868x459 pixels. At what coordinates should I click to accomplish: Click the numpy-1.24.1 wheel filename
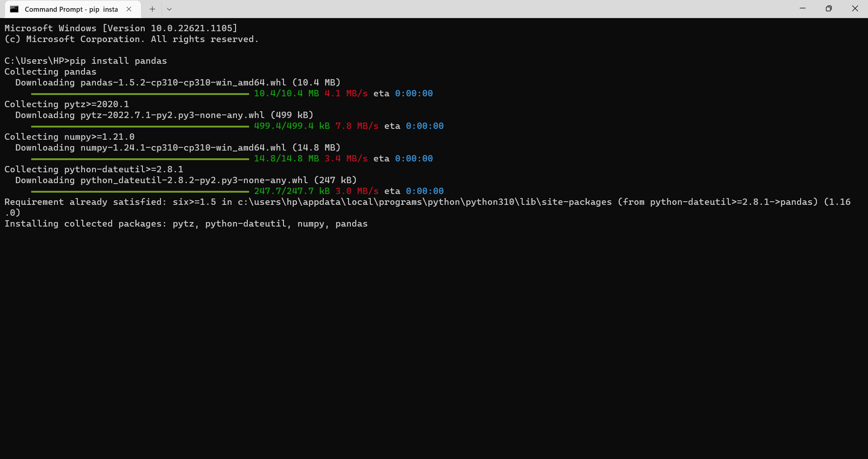183,147
